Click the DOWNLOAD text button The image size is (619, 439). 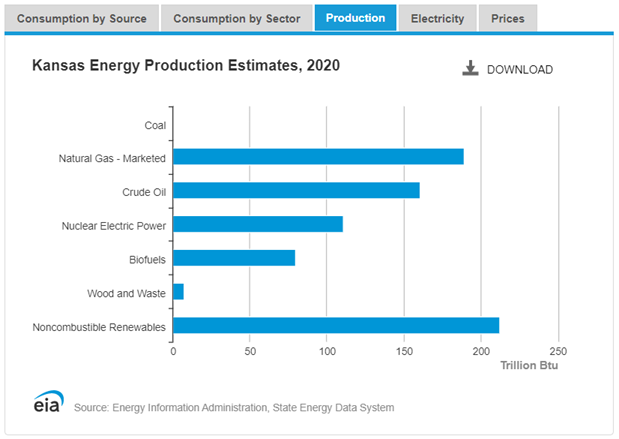519,69
